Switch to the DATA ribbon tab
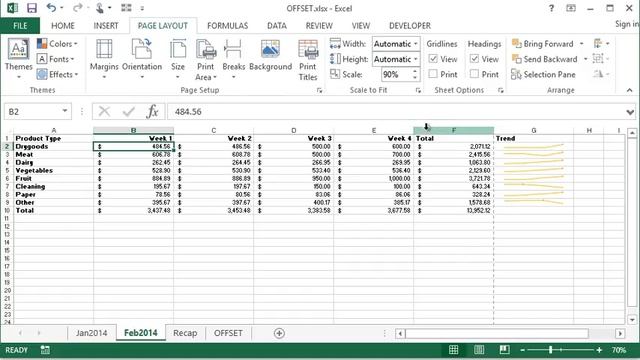Screen dimensions: 640x360 point(277,26)
